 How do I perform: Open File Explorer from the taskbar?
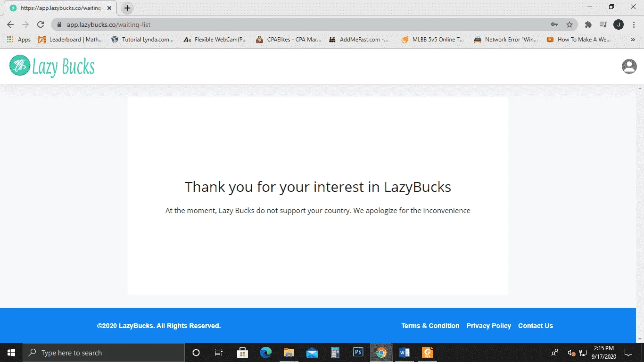point(289,353)
